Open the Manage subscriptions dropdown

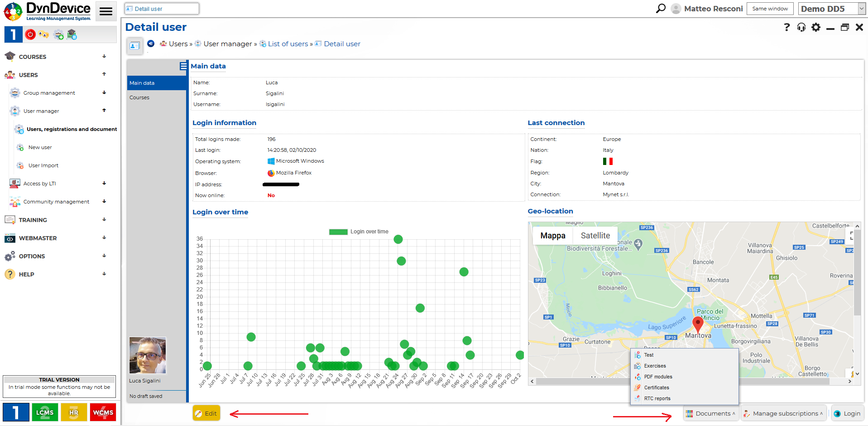click(x=784, y=413)
